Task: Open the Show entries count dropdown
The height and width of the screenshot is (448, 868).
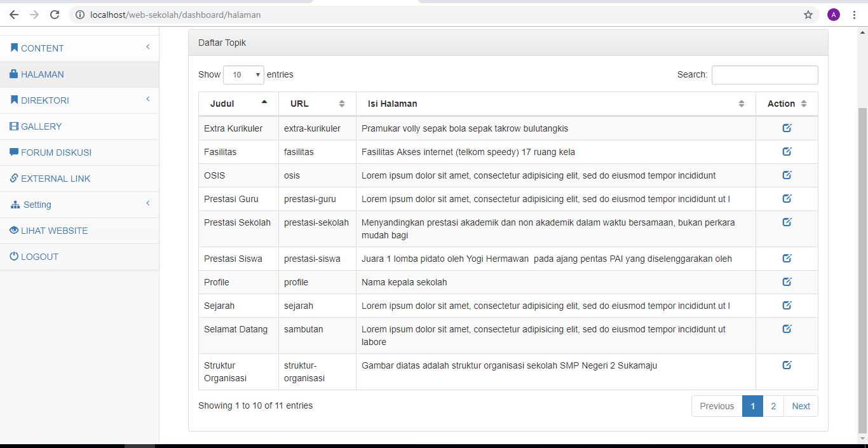Action: [x=243, y=75]
